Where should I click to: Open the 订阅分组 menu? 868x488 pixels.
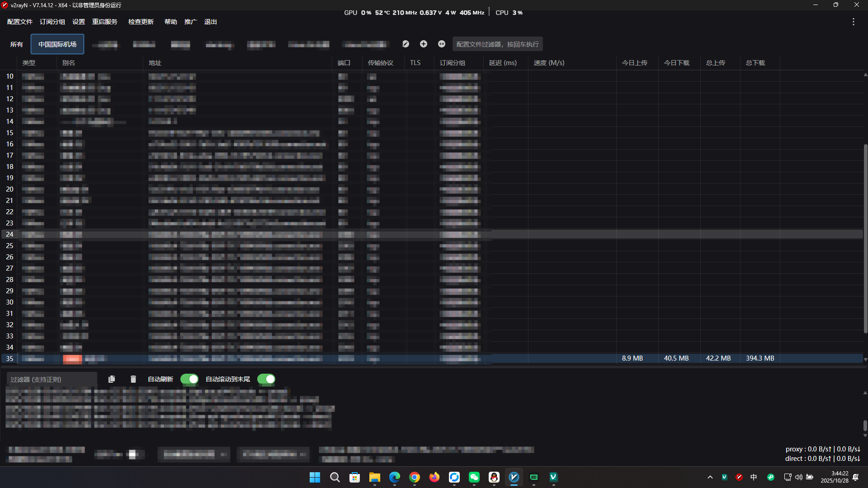(x=52, y=22)
